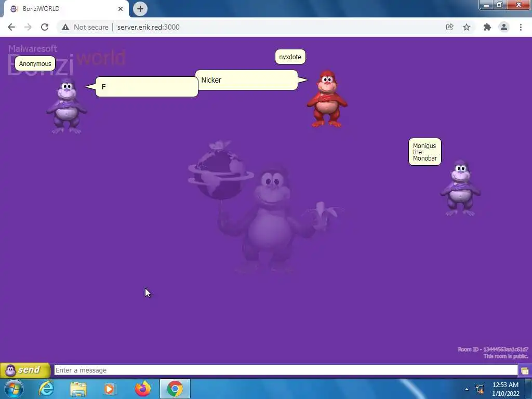
Task: Open the Chrome profile avatar
Action: pyautogui.click(x=504, y=27)
